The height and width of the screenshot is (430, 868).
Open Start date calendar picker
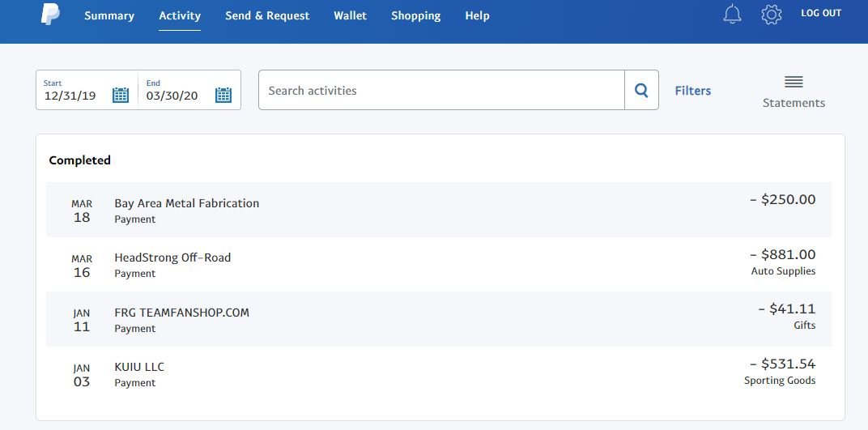(120, 96)
